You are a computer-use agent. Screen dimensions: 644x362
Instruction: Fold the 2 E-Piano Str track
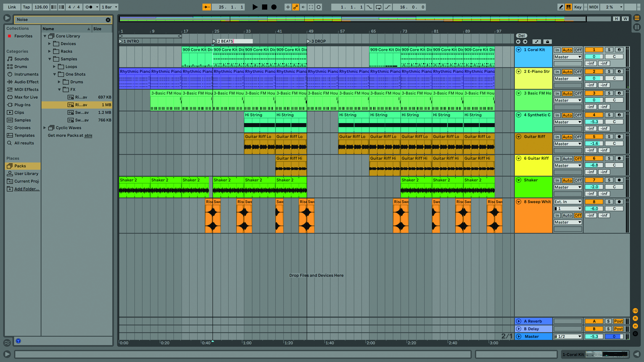coord(518,71)
